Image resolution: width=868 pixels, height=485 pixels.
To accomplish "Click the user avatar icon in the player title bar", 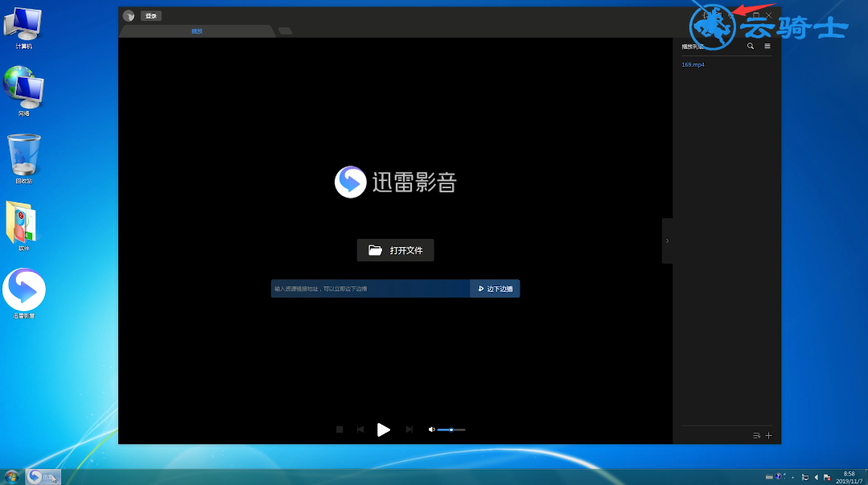I will [129, 16].
